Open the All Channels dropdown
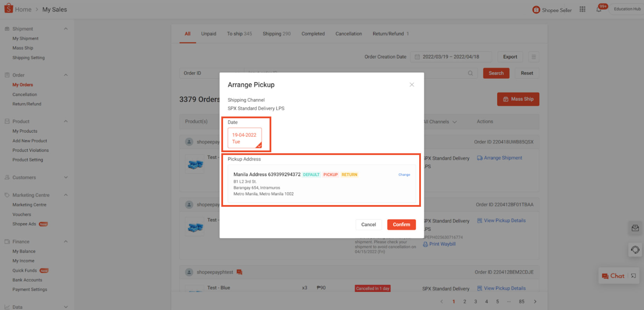The width and height of the screenshot is (644, 310). (440, 122)
